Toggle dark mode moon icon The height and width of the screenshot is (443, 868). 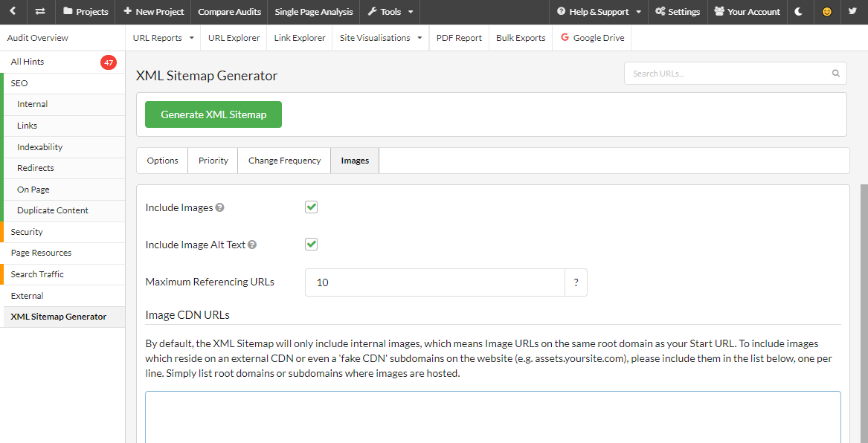(x=799, y=12)
